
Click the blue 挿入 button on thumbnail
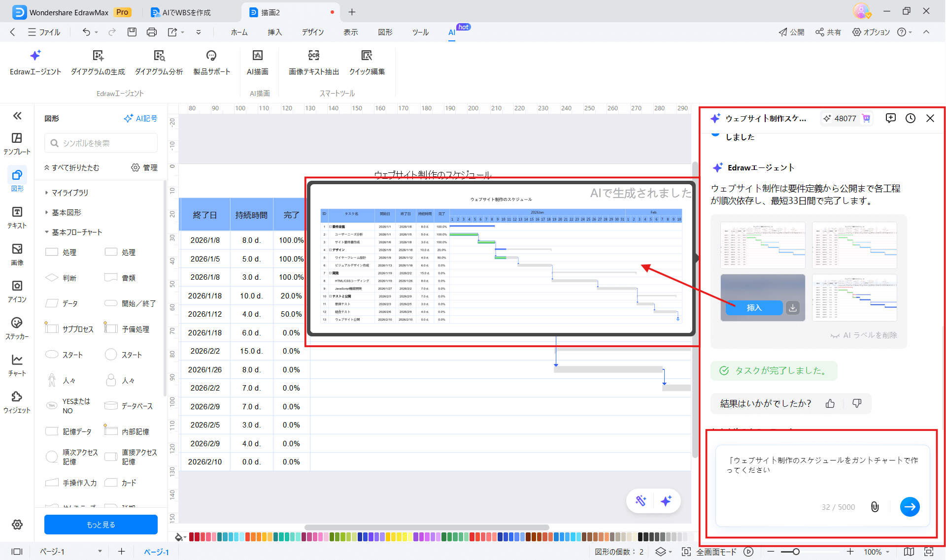pos(754,308)
